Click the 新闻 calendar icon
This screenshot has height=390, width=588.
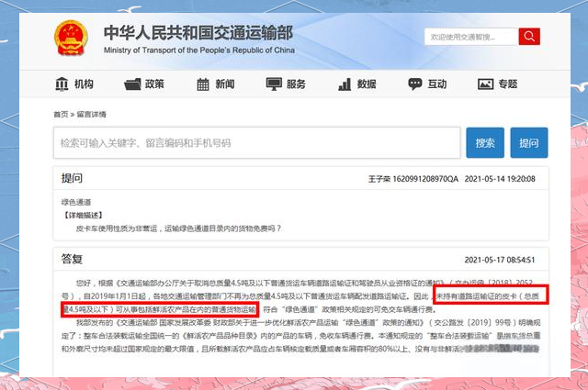pyautogui.click(x=203, y=84)
